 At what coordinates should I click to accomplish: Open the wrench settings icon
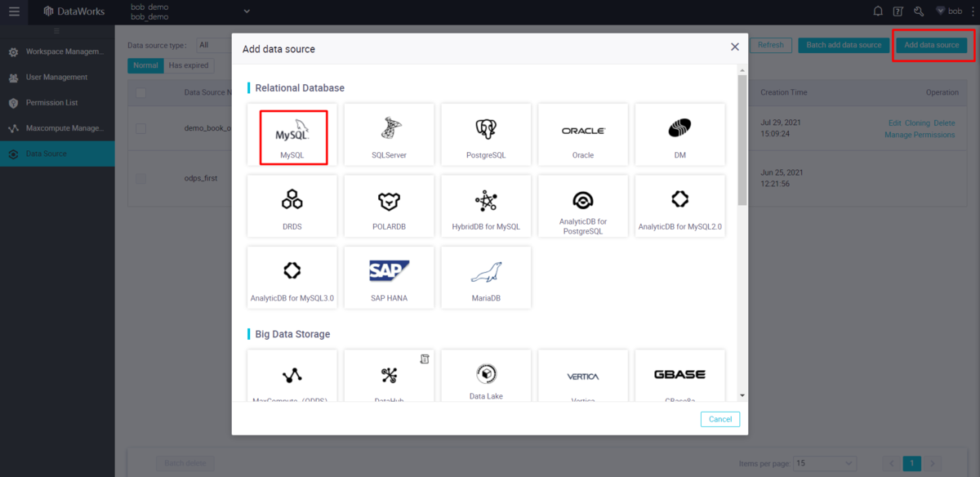pyautogui.click(x=919, y=11)
